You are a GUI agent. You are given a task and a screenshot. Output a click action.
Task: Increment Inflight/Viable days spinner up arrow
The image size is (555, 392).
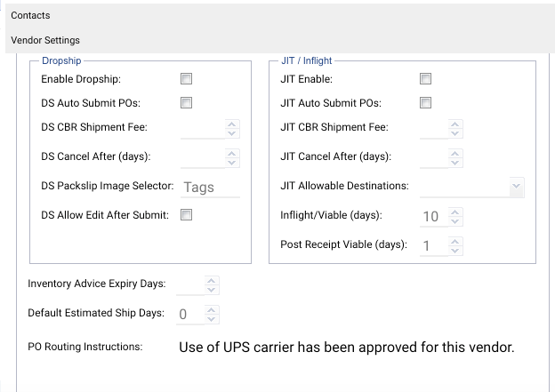455,212
